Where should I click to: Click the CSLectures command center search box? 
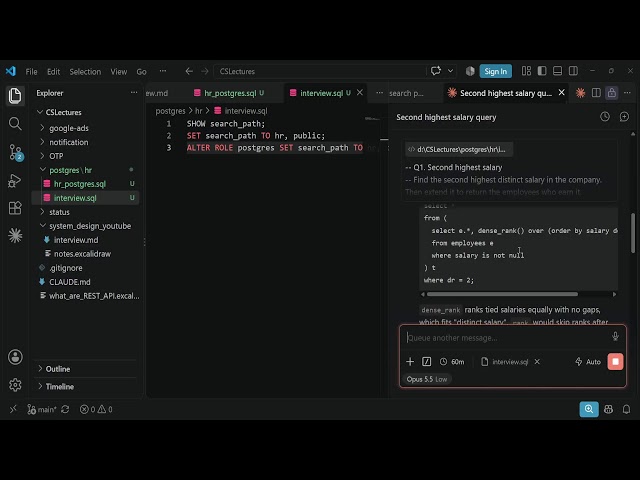[x=319, y=71]
